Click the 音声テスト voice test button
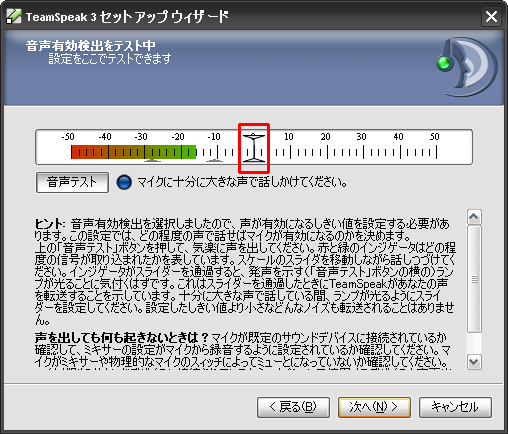Viewport: 508px width, 434px height. [72, 182]
